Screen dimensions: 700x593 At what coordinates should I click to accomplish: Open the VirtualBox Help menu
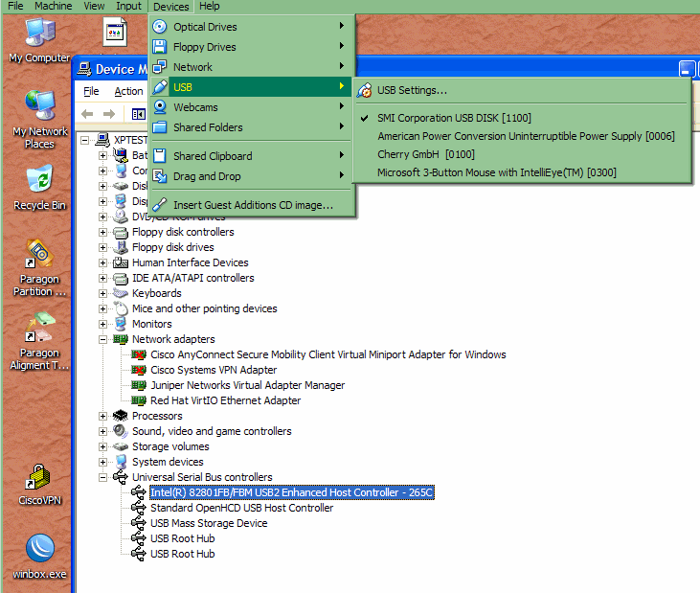click(x=210, y=7)
